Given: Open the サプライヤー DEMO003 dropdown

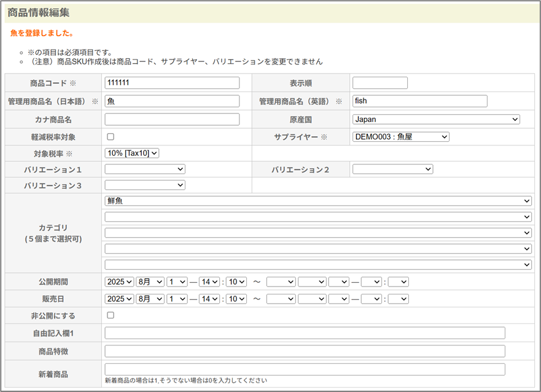Looking at the screenshot, I should [400, 137].
